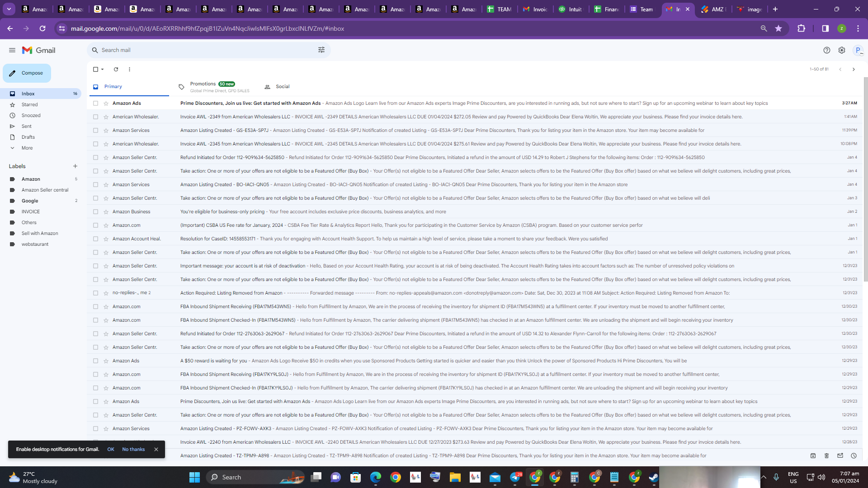Switch to the Promotions tab
The width and height of the screenshot is (868, 488).
pos(214,87)
